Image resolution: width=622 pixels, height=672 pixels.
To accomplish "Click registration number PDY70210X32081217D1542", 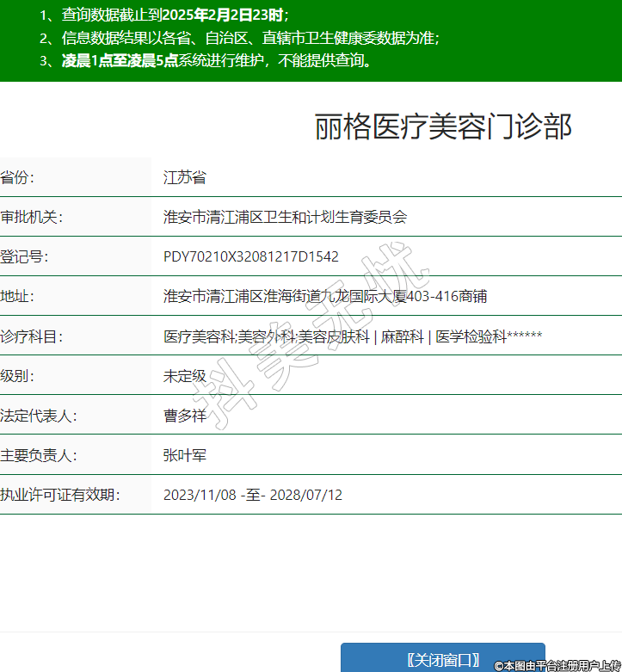I will click(x=251, y=256).
